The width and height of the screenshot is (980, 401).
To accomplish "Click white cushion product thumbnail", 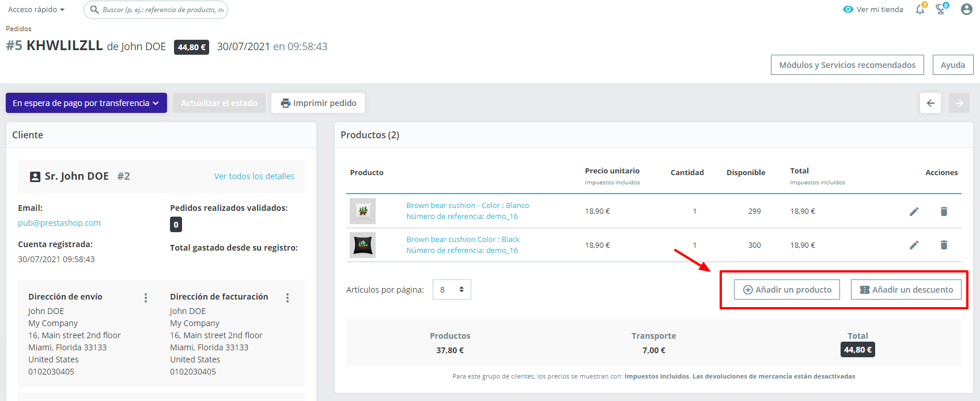I will pyautogui.click(x=363, y=211).
